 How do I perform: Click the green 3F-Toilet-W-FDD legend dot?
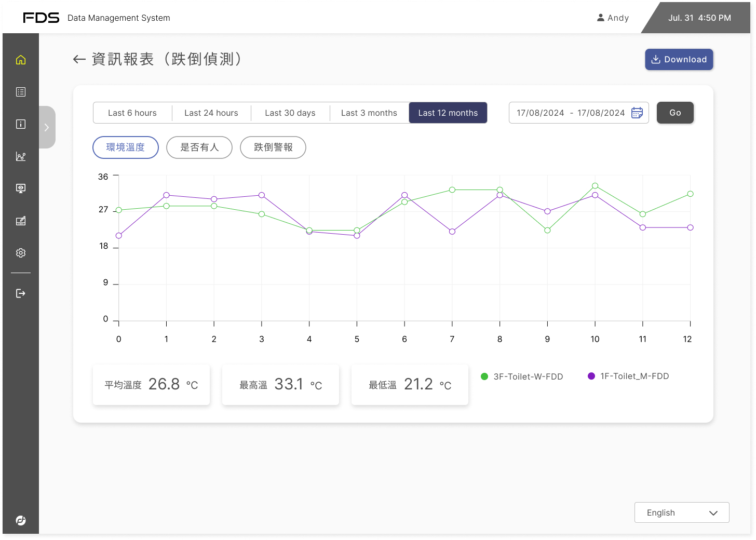[484, 376]
